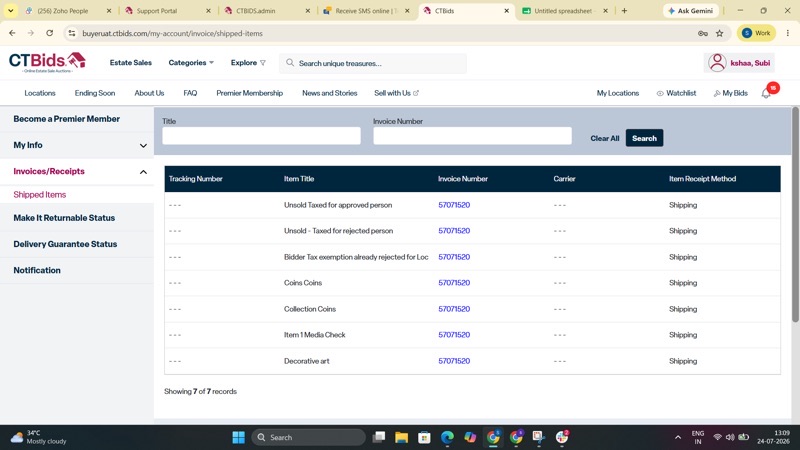800x450 pixels.
Task: Click the Windows taskbar Search box
Action: point(308,437)
